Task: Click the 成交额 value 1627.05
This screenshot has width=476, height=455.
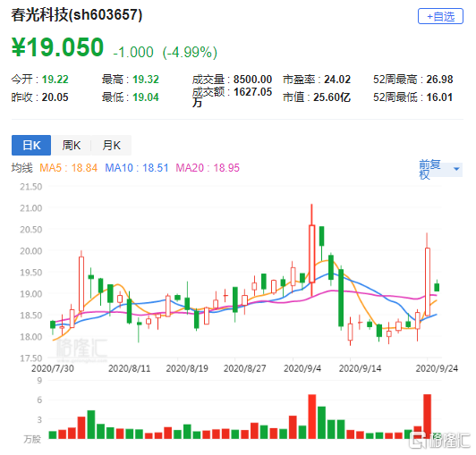Action: click(x=252, y=92)
